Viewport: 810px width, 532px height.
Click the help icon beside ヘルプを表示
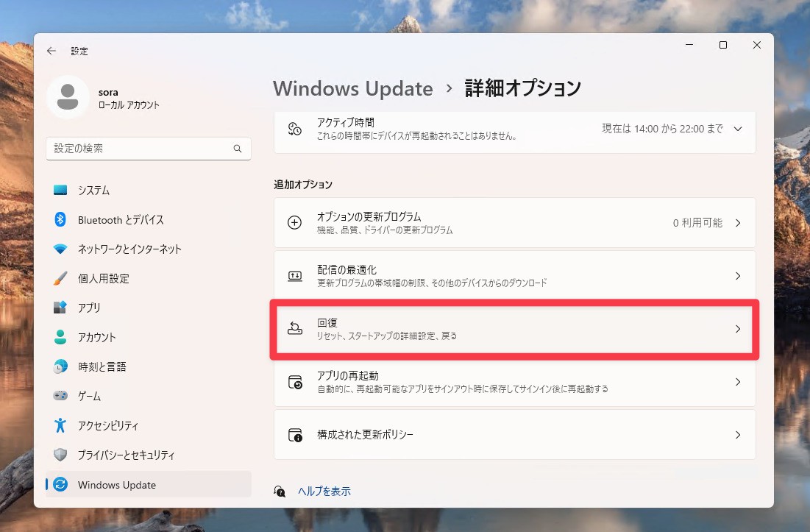point(280,492)
